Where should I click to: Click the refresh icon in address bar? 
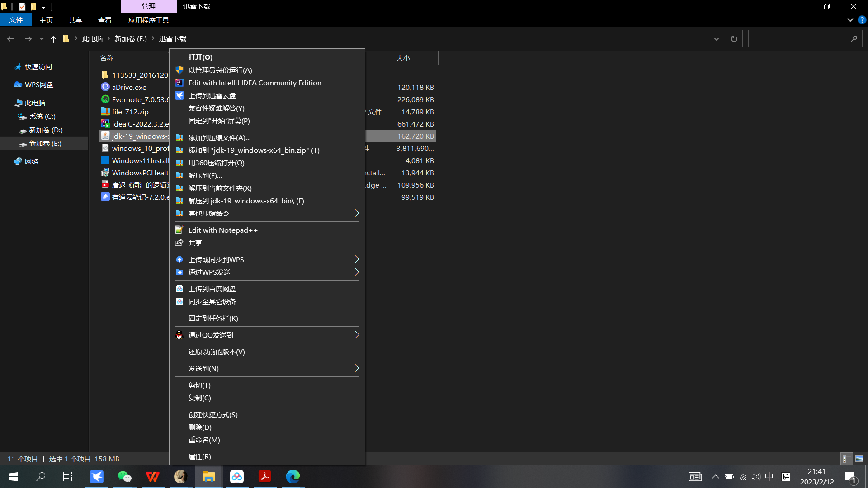point(734,39)
